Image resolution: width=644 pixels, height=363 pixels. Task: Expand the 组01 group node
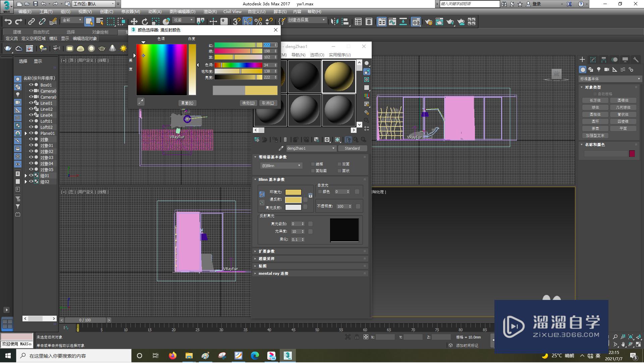[x=26, y=176]
